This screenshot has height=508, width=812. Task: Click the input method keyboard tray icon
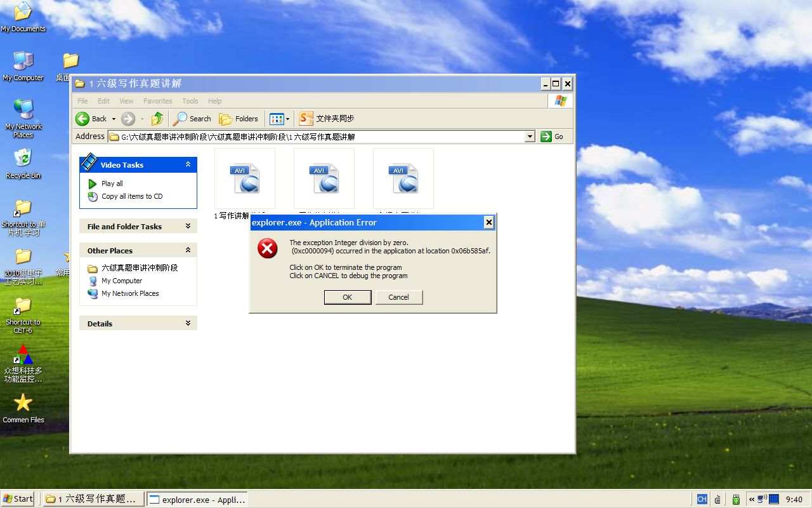(x=718, y=499)
